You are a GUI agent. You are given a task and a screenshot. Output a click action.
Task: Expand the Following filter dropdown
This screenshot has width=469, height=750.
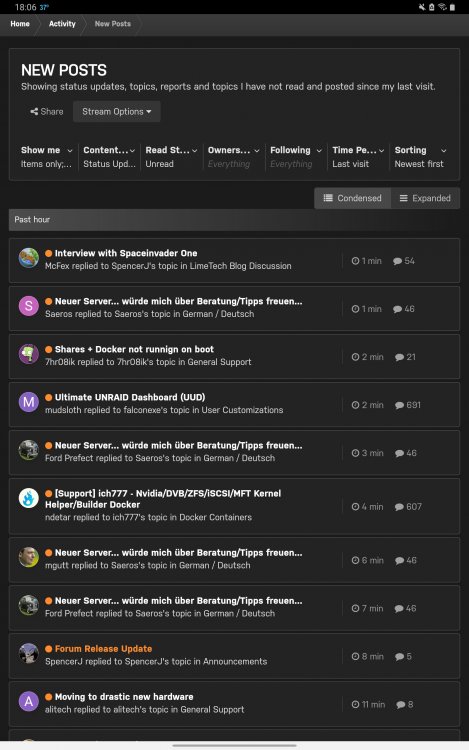coord(296,156)
